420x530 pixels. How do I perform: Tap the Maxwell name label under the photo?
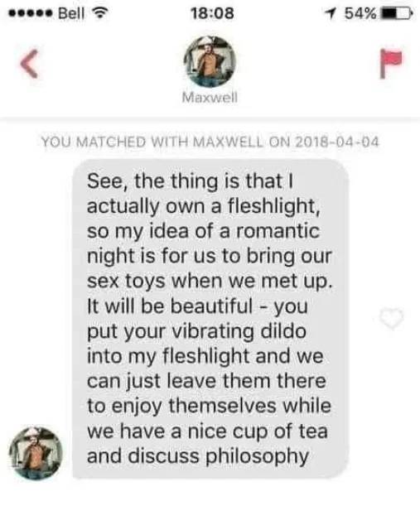tap(210, 98)
